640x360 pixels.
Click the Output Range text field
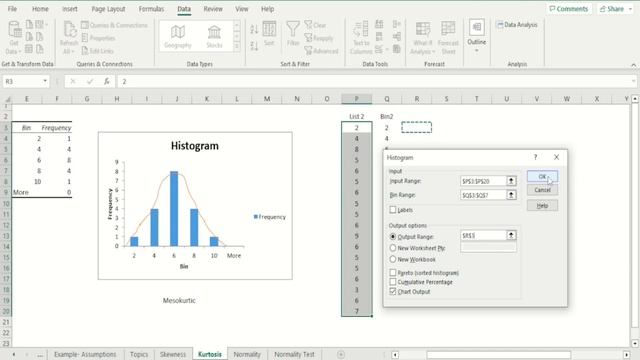pos(483,236)
